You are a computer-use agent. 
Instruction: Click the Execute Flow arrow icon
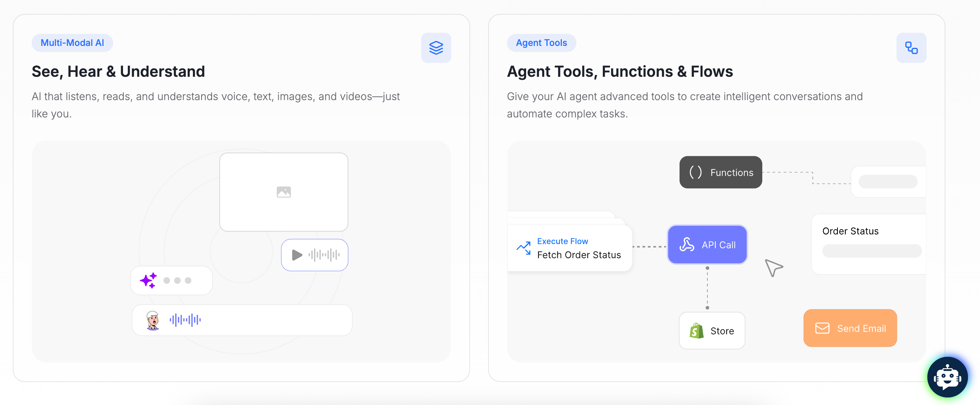pos(523,248)
